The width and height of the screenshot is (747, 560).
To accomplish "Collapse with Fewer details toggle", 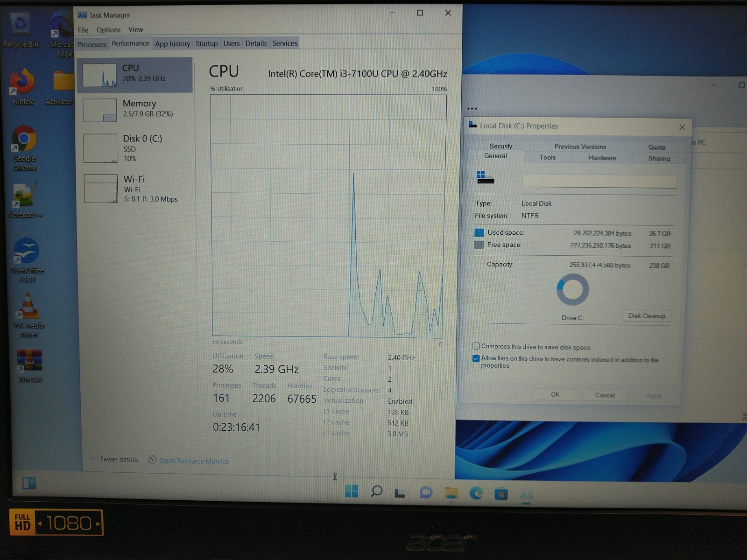I will (115, 459).
